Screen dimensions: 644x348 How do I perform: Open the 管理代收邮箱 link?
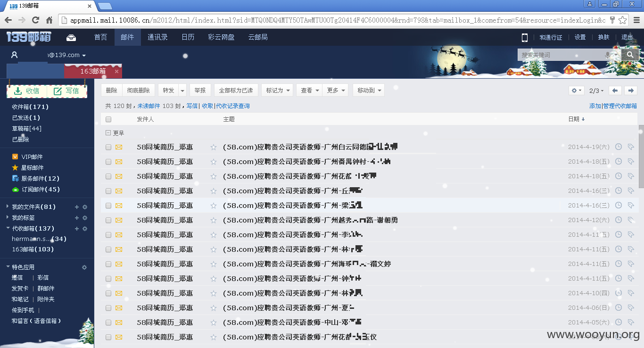[620, 106]
